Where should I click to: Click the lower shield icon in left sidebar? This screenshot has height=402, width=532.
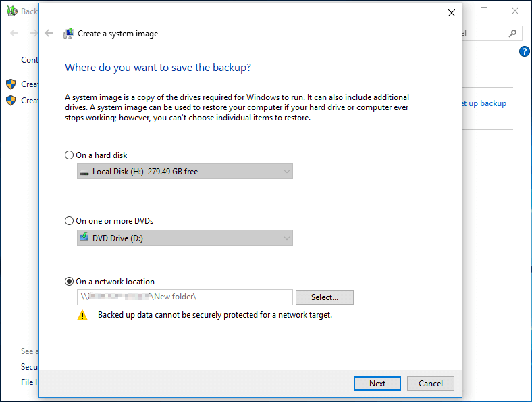11,101
